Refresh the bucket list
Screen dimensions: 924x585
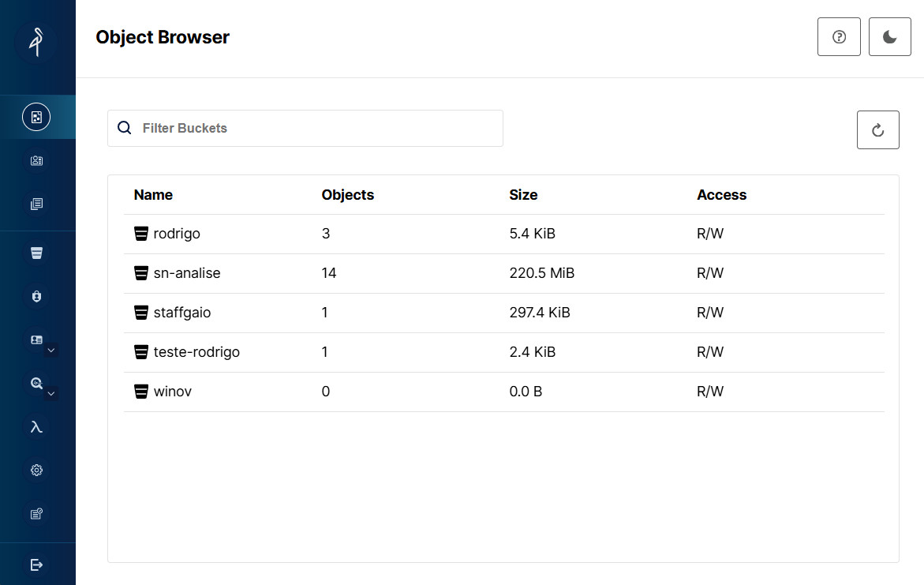tap(877, 130)
